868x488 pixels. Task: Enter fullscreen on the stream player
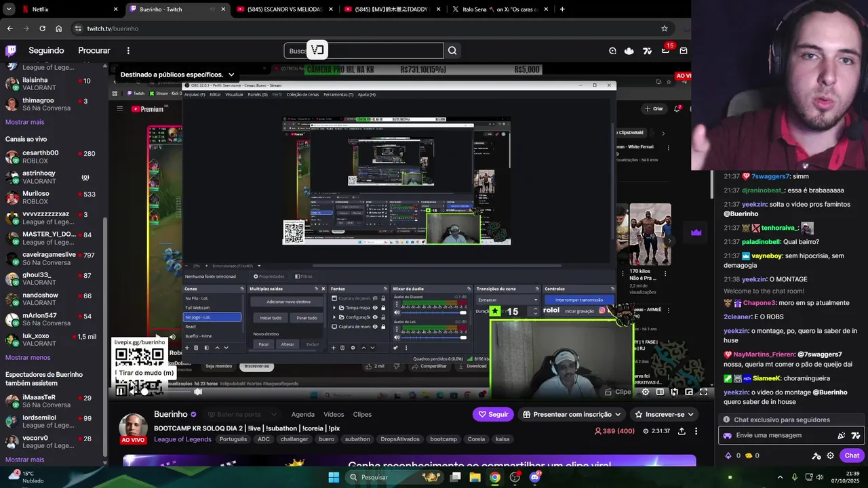click(x=703, y=392)
